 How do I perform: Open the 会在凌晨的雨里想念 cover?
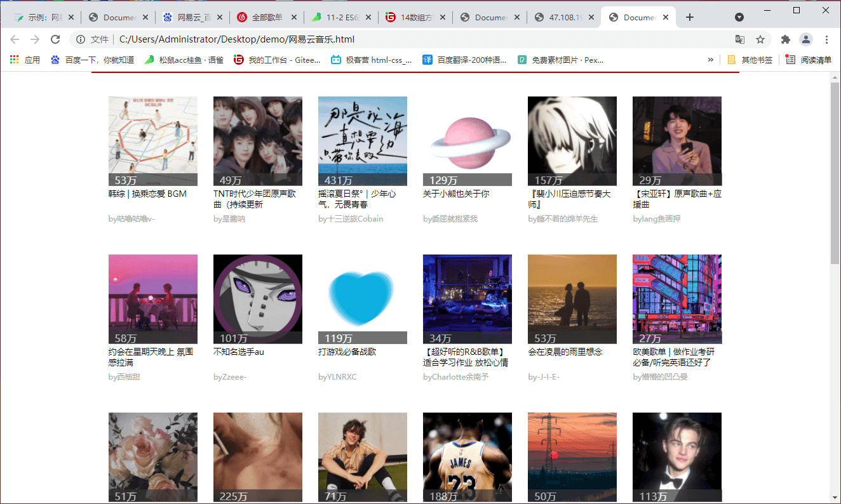pos(572,299)
